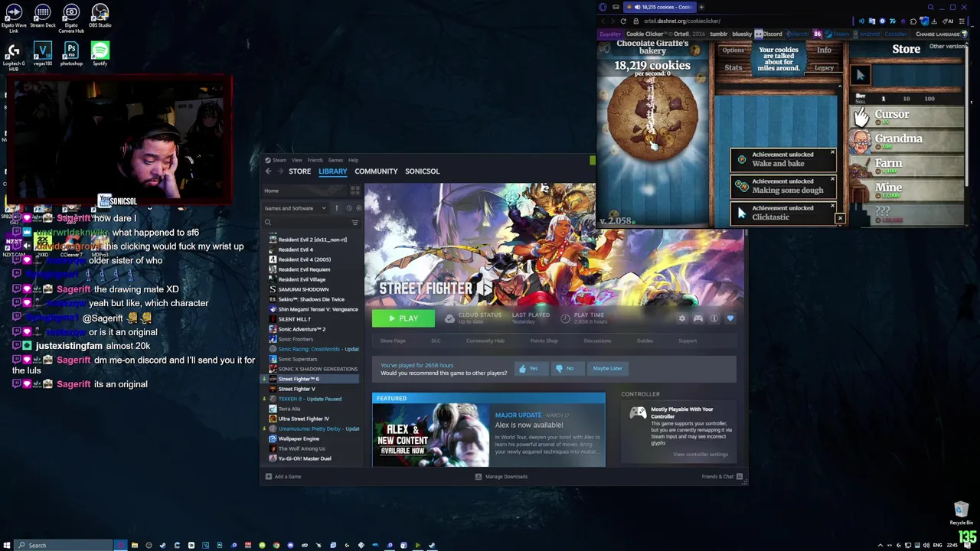Open the View menu in Steam
The height and width of the screenshot is (551, 980).
point(296,160)
